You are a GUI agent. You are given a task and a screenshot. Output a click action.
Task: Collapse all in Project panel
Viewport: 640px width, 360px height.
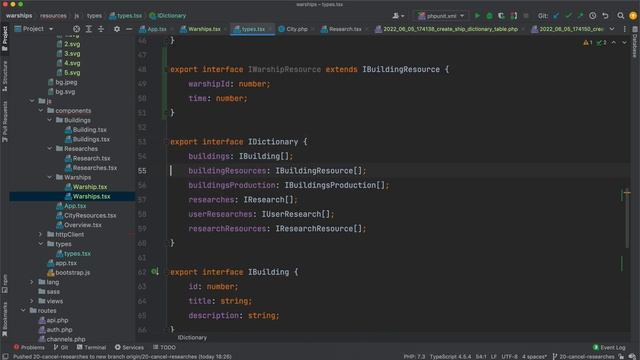coord(101,29)
